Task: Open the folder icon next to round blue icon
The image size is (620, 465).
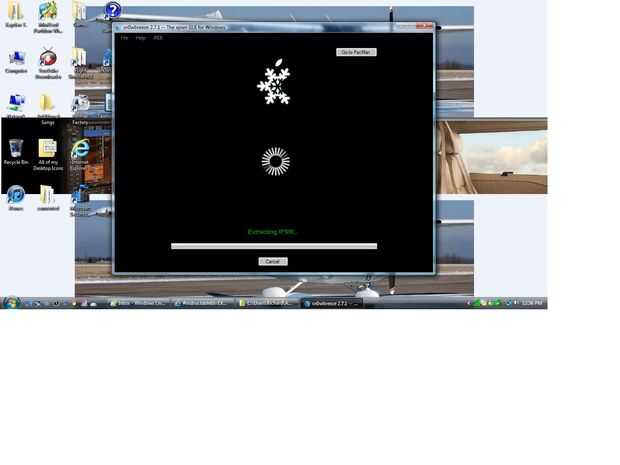Action: [48, 197]
